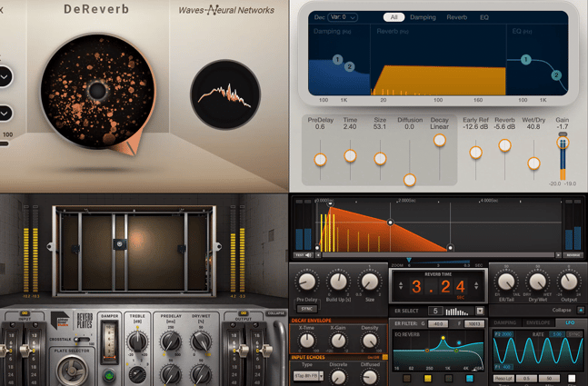This screenshot has height=386, width=588.
Task: Click EQ node 2 in the graph
Action: pyautogui.click(x=556, y=75)
